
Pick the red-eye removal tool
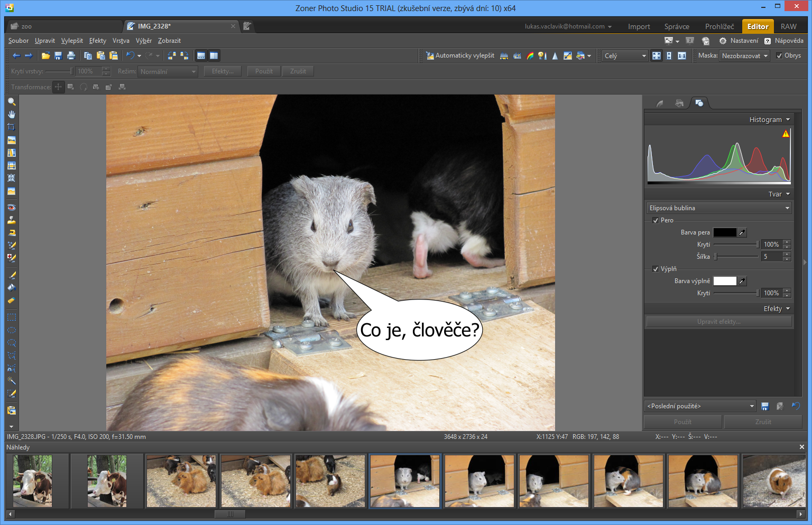tap(11, 208)
